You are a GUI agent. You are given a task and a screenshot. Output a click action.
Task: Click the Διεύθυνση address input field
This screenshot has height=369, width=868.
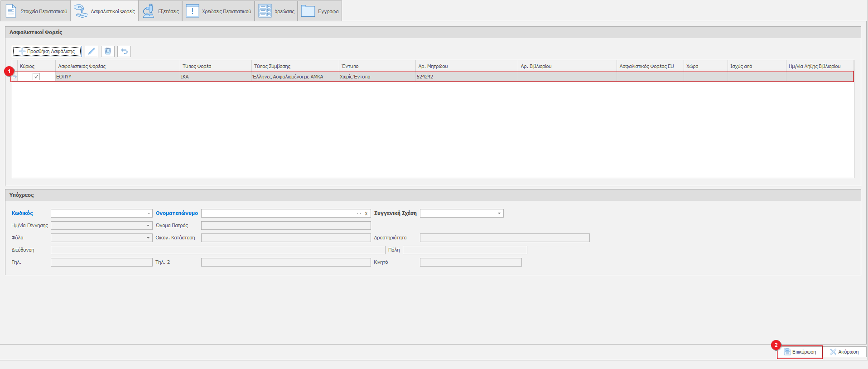[x=217, y=250]
